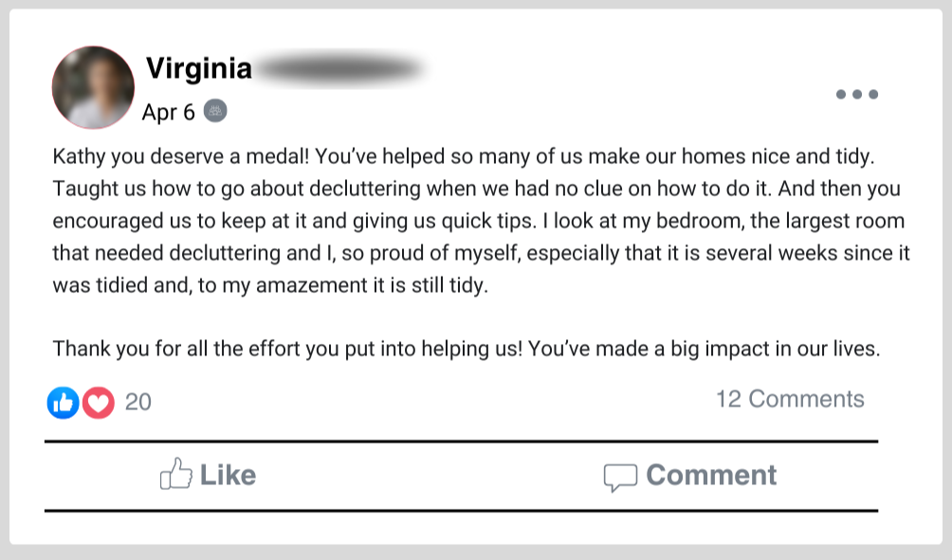View who reacted via the 20 count

coord(138,403)
